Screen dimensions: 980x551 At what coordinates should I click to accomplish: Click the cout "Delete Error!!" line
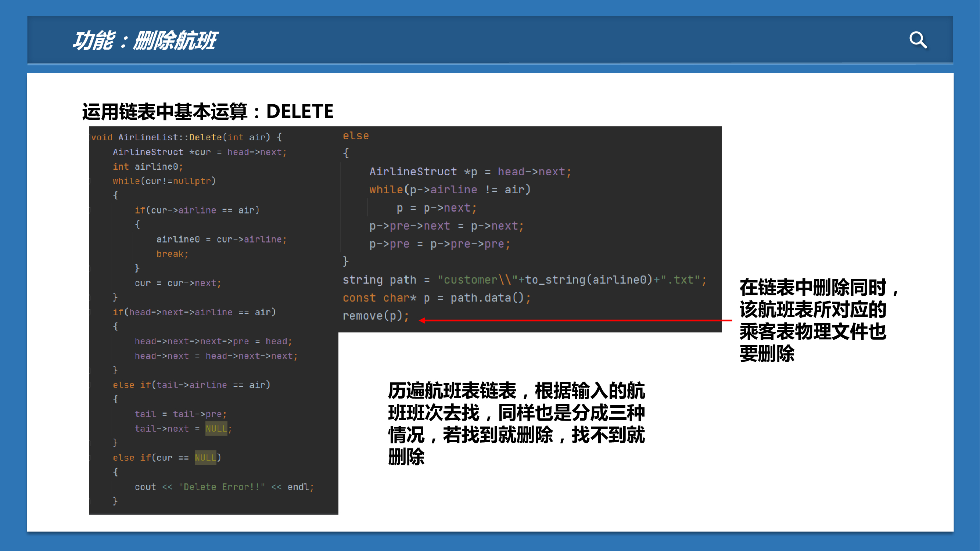point(224,487)
